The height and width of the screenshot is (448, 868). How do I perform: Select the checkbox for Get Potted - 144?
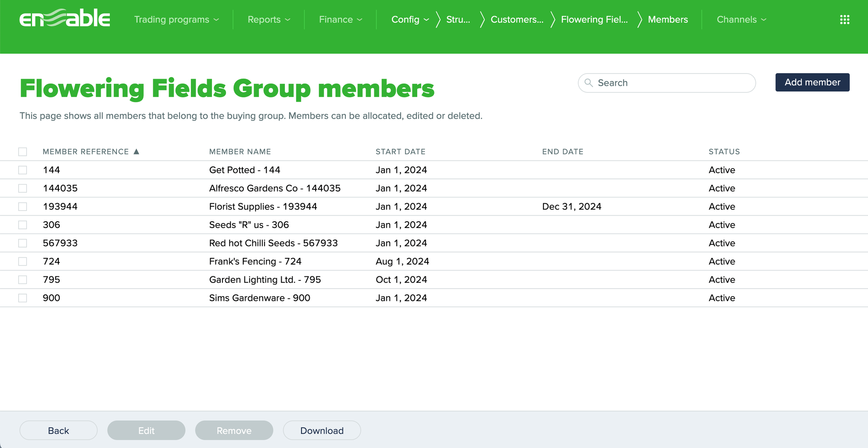tap(23, 170)
